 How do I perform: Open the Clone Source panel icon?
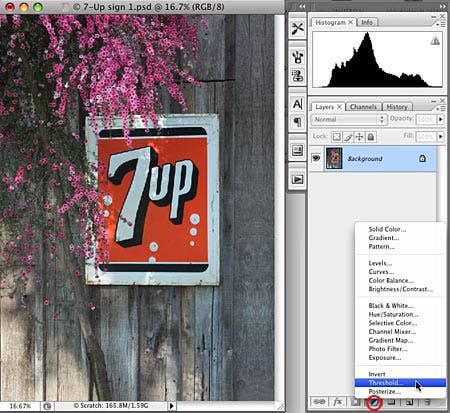(x=297, y=75)
